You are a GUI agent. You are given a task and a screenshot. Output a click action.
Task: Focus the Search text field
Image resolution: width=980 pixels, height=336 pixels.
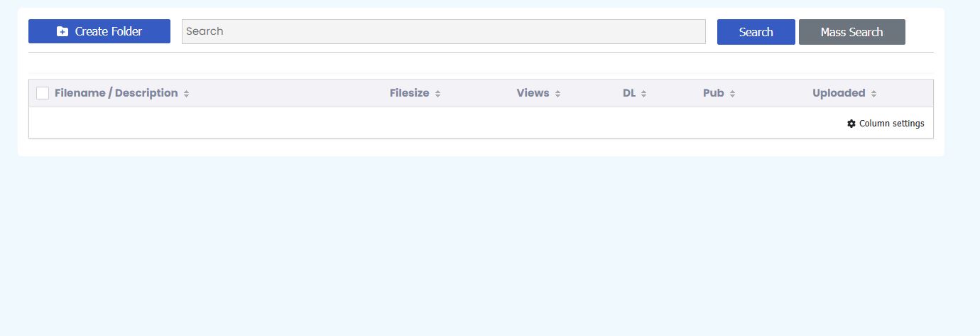click(443, 31)
